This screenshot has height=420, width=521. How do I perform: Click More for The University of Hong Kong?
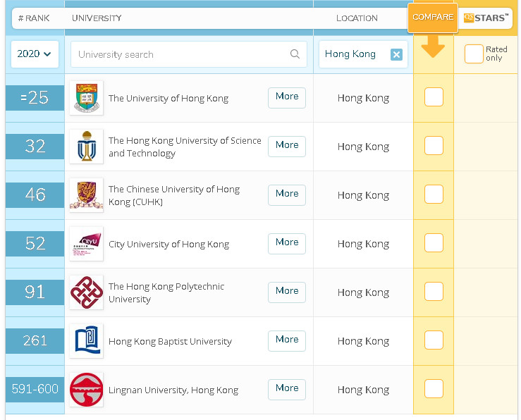(x=287, y=98)
